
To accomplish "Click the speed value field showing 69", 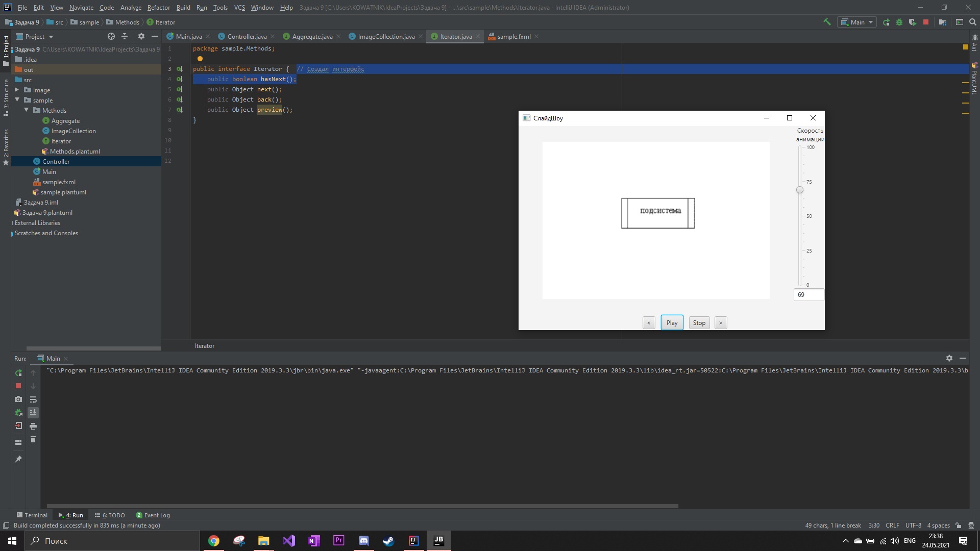I will pyautogui.click(x=808, y=295).
